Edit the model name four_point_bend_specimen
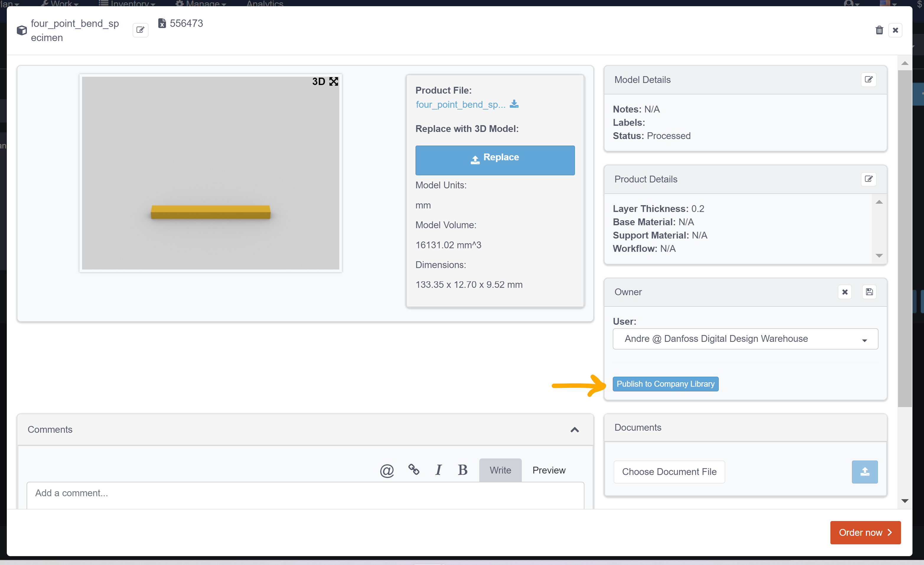This screenshot has height=565, width=924. [140, 30]
